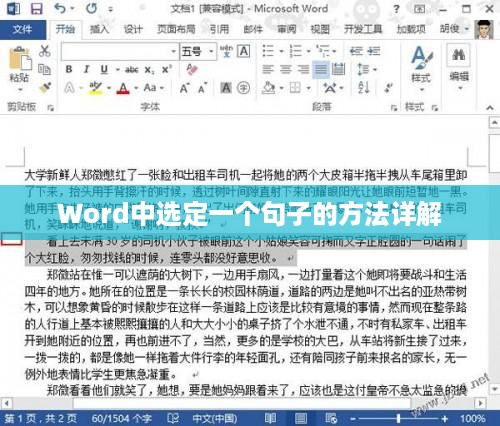Click the Redo/Repeat icon
This screenshot has height=426, width=500.
click(91, 9)
